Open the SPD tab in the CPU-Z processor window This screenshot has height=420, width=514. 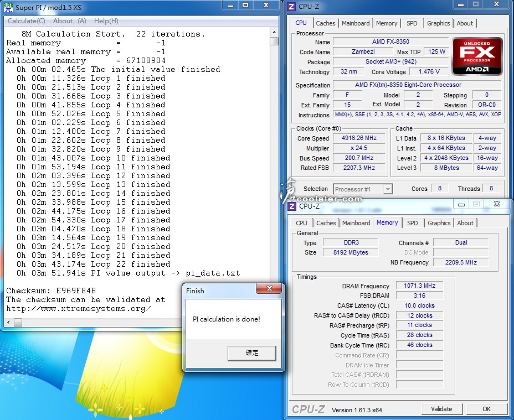[x=412, y=23]
